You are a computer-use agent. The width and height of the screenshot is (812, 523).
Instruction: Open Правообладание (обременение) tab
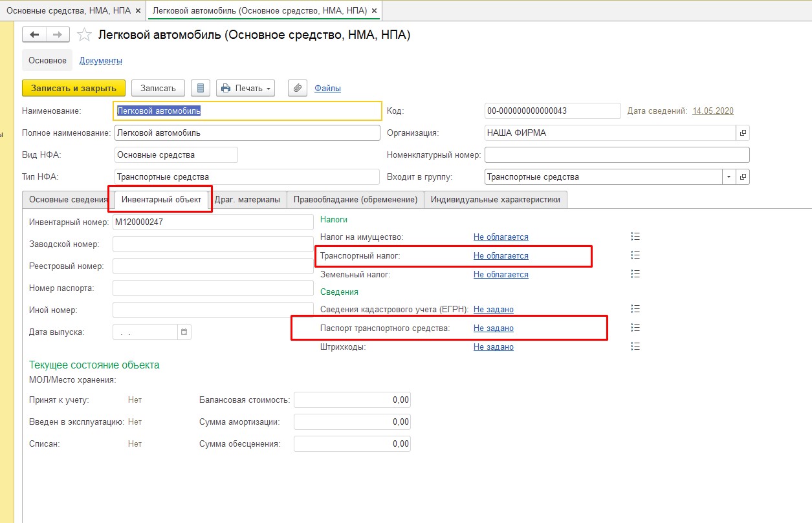click(355, 199)
